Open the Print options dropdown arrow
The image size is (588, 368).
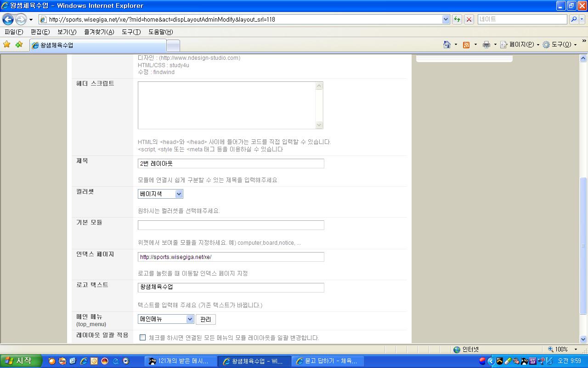[x=495, y=45]
